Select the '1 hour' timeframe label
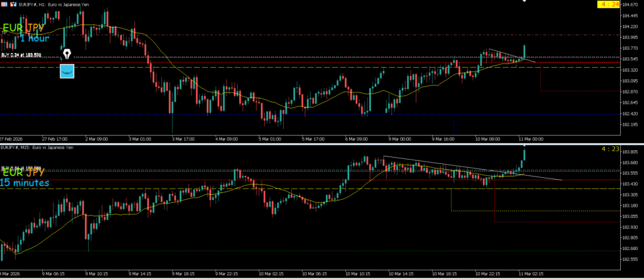 click(34, 38)
